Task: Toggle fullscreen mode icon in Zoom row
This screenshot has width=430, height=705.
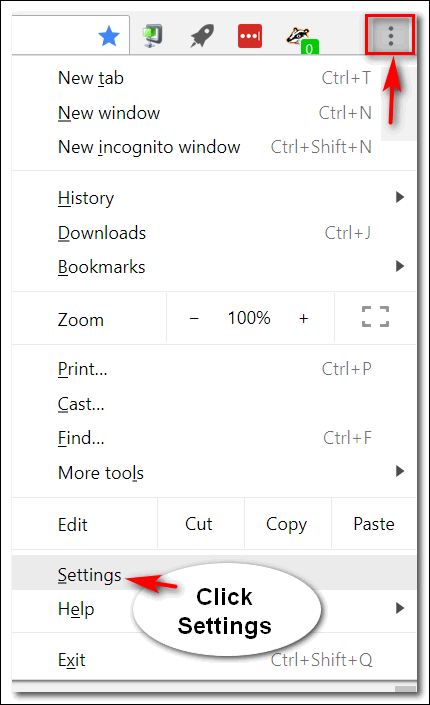Action: pos(376,317)
